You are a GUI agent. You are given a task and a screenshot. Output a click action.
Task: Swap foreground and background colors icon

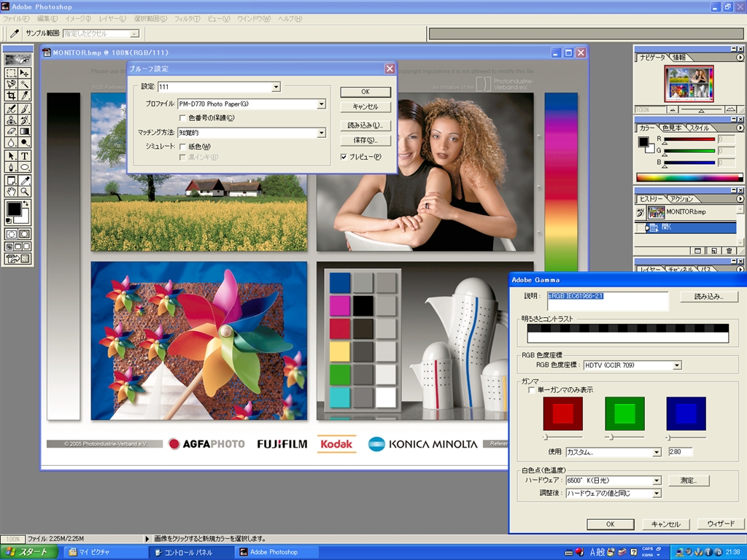[x=26, y=203]
